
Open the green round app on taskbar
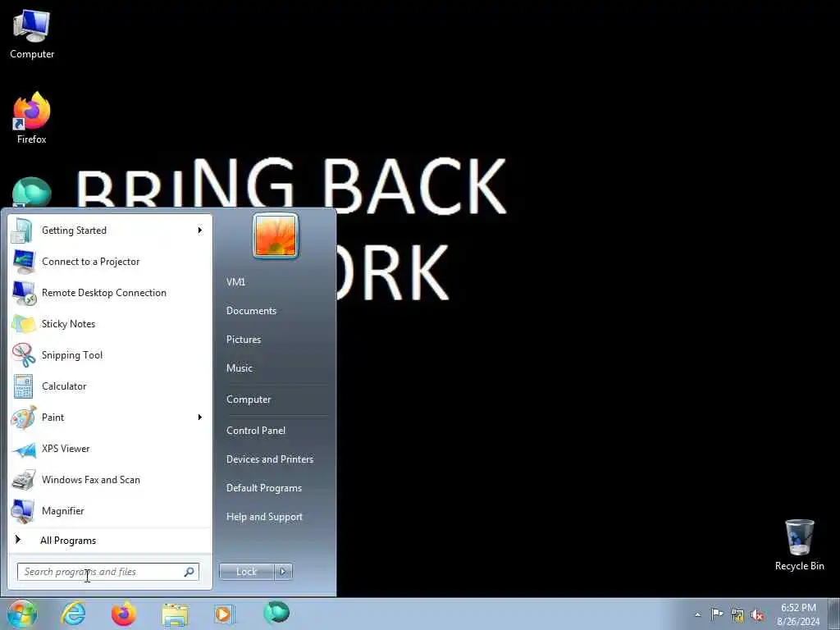276,612
